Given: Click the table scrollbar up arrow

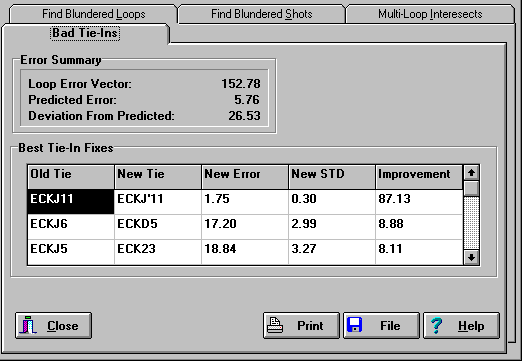Looking at the screenshot, I should 471,173.
